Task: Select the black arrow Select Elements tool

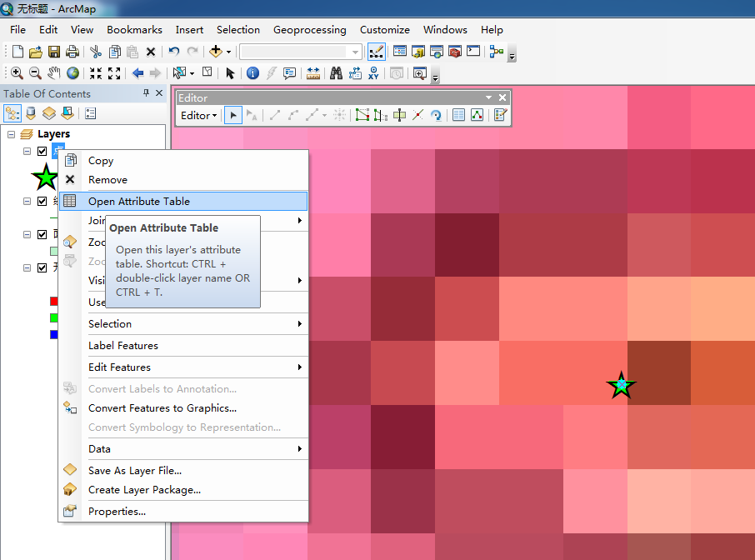Action: point(230,73)
